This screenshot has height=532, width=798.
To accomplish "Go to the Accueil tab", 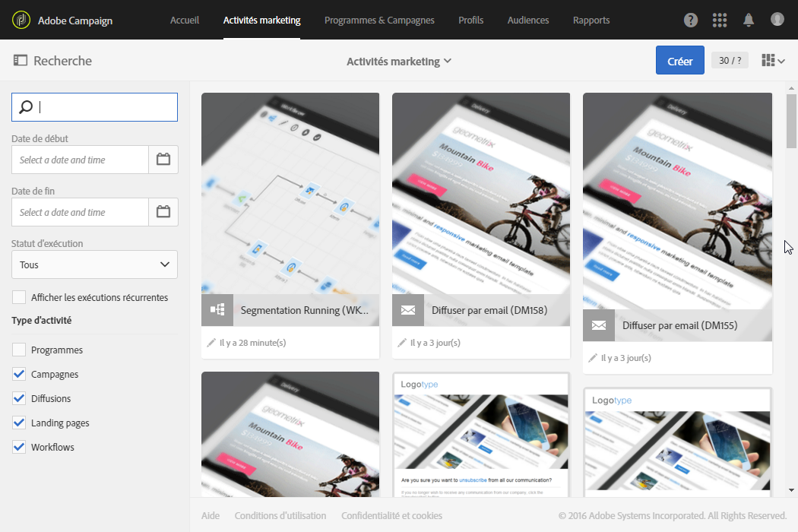I will point(184,21).
